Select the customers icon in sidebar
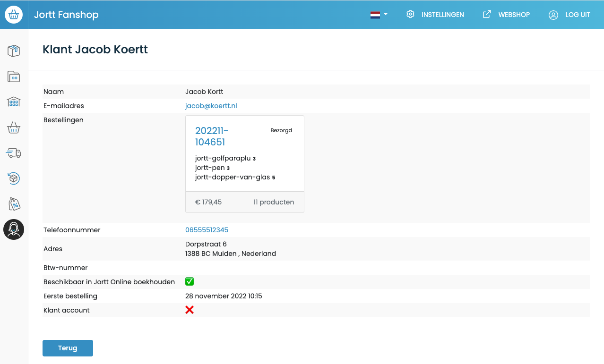 [x=14, y=229]
